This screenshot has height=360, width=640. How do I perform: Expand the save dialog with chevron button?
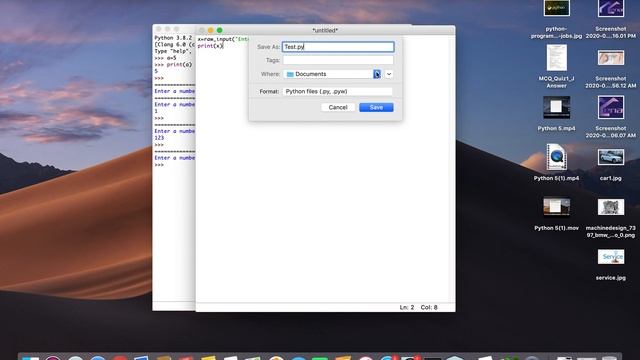[389, 74]
